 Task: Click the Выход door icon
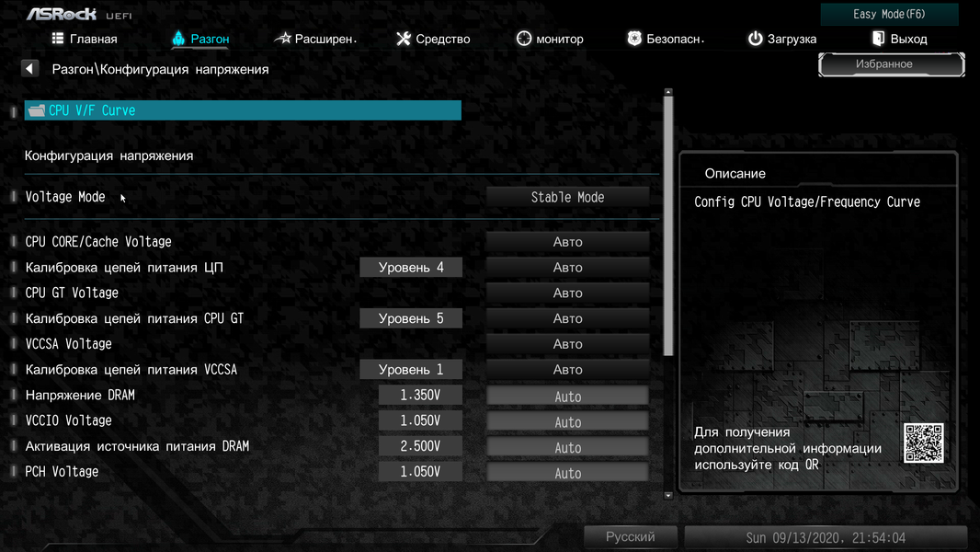click(x=878, y=38)
